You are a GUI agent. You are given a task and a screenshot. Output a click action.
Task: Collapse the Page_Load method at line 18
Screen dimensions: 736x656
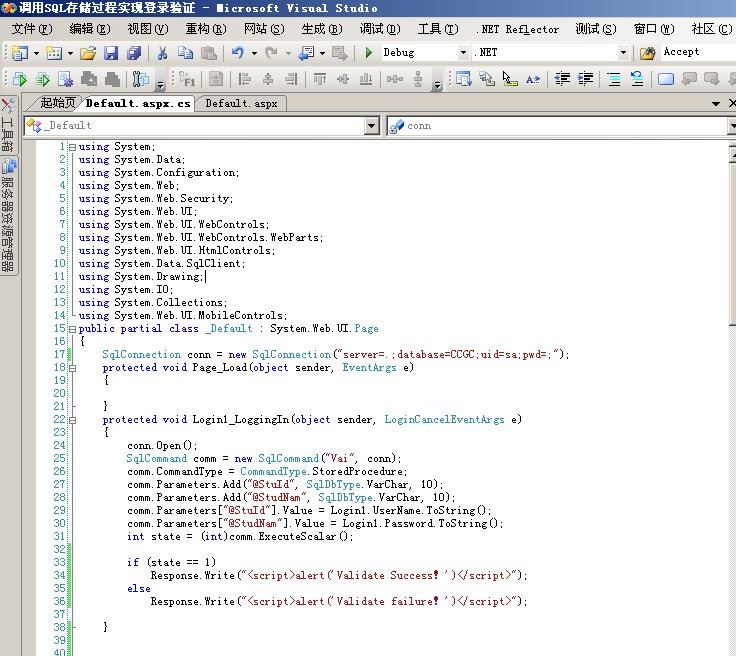click(x=72, y=368)
